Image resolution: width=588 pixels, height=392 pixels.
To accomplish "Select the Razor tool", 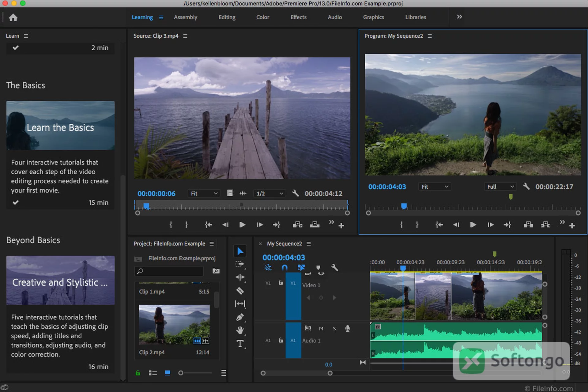I will pos(240,291).
